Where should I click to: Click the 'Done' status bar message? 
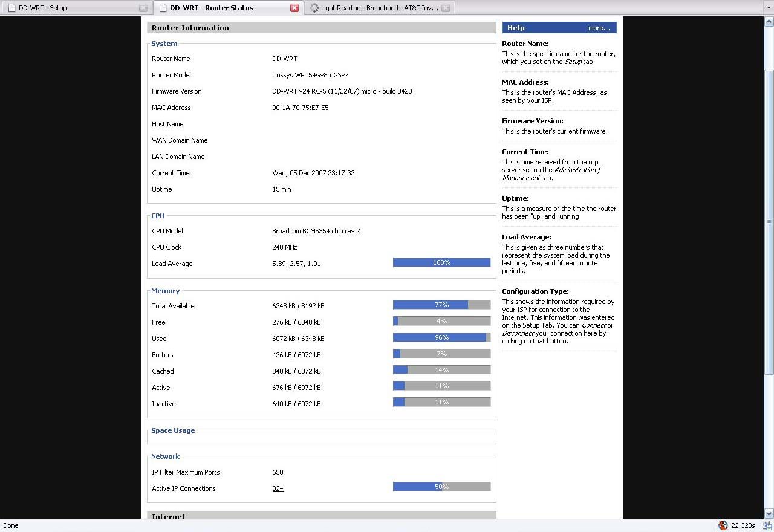pyautogui.click(x=11, y=525)
